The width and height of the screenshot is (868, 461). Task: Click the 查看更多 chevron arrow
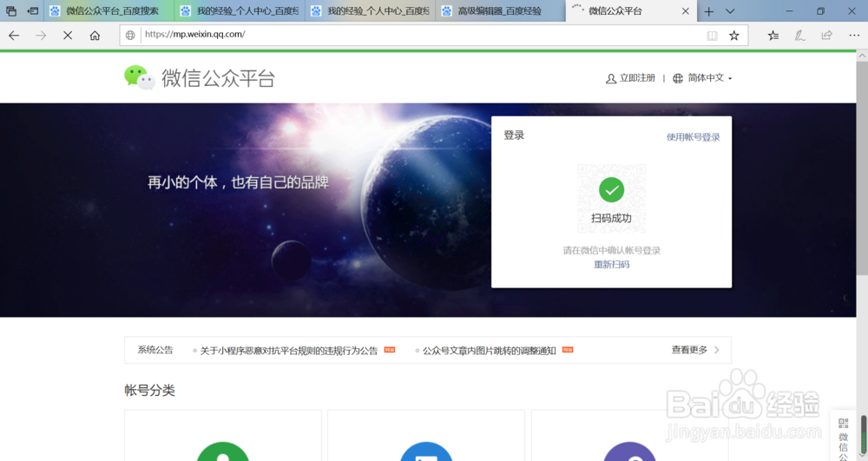[x=717, y=350]
